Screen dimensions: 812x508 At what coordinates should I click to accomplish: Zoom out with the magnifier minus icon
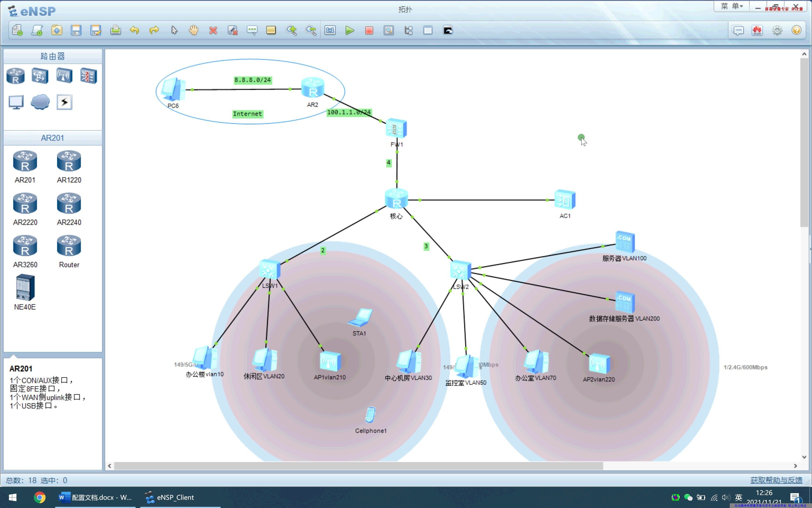point(311,30)
